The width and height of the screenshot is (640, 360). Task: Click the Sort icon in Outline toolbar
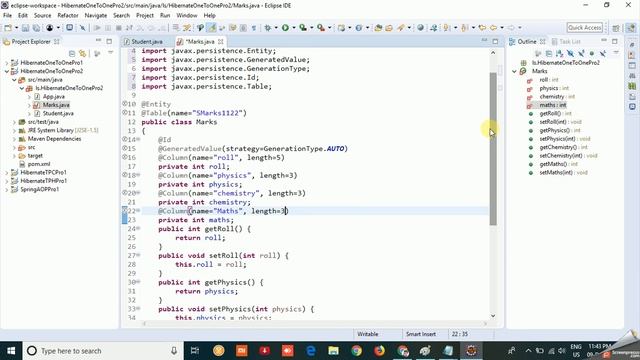click(559, 53)
